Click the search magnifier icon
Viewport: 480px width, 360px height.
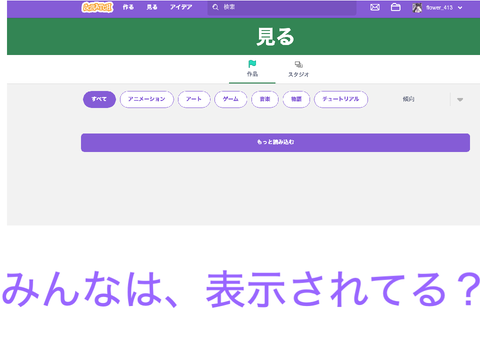pyautogui.click(x=216, y=7)
